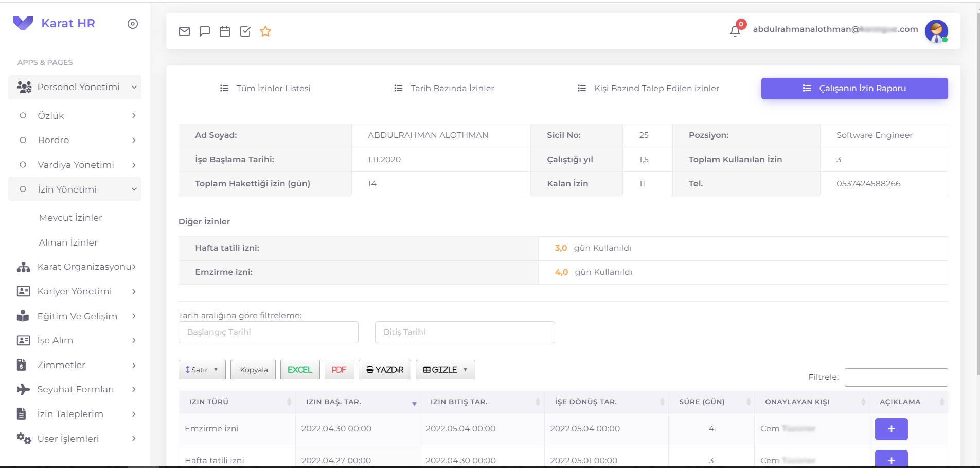Viewport: 980px width, 468px height.
Task: Open the mail envelope icon
Action: click(x=185, y=31)
